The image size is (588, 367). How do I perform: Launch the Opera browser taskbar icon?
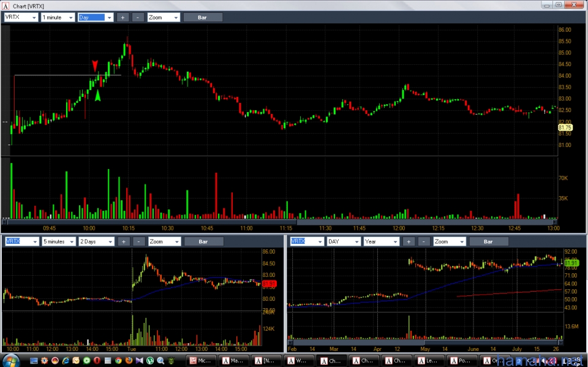point(97,361)
